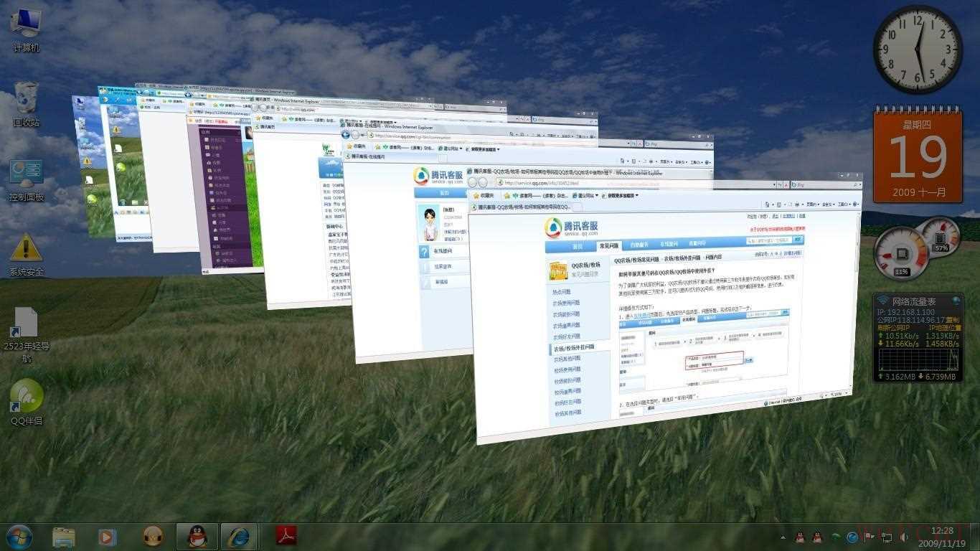The image size is (980, 551).
Task: Click the analog clock gadget
Action: pyautogui.click(x=917, y=50)
